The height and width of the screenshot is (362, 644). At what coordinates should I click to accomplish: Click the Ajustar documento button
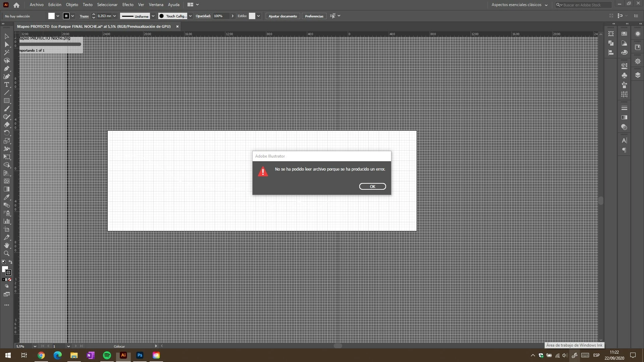click(282, 16)
